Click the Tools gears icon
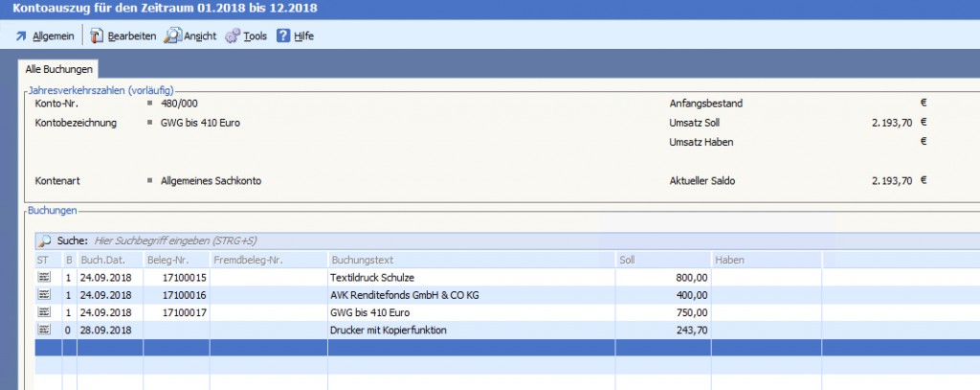Image resolution: width=980 pixels, height=390 pixels. click(233, 36)
